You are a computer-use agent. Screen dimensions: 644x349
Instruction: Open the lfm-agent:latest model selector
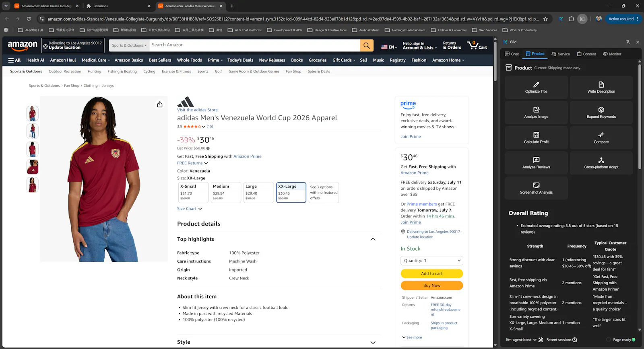[521, 340]
